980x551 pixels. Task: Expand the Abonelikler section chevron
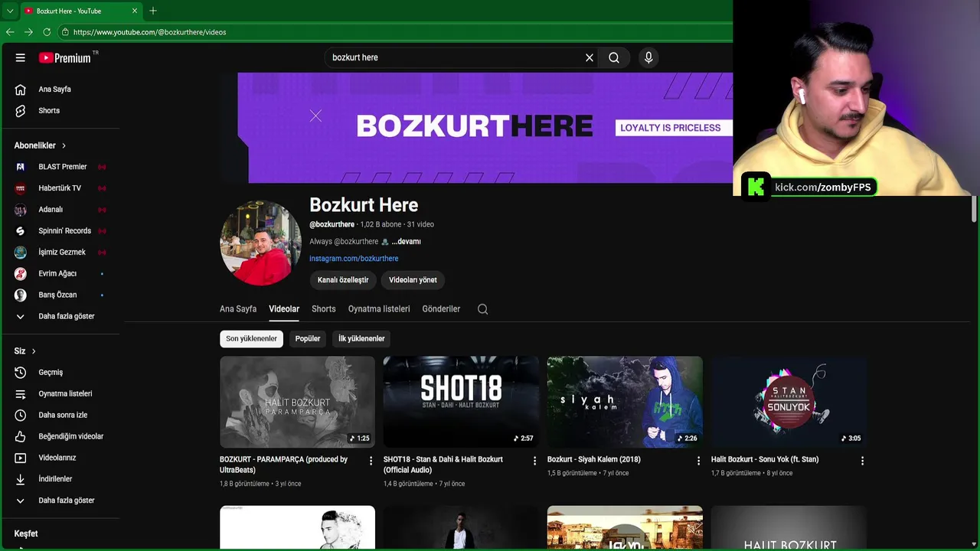coord(64,145)
